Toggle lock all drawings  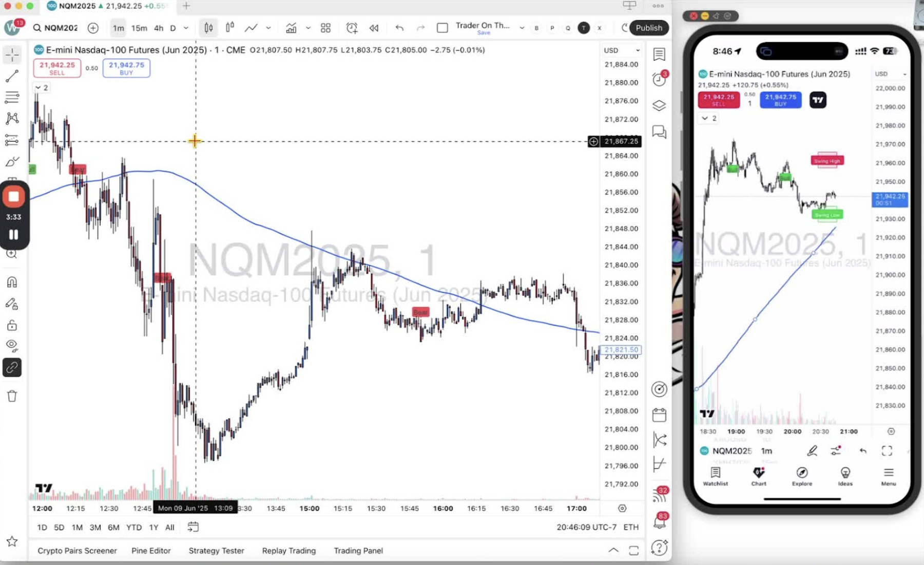coord(12,325)
